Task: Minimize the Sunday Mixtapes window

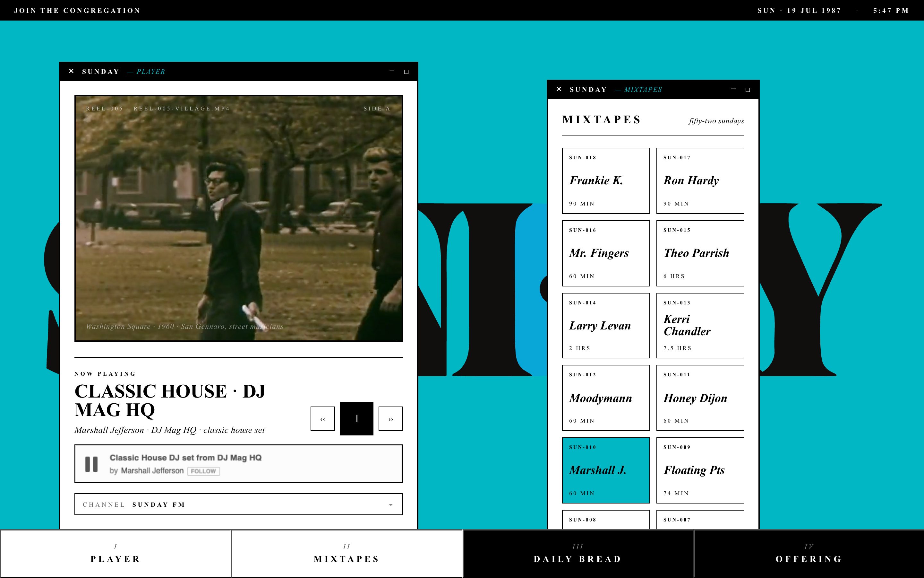Action: pos(733,89)
